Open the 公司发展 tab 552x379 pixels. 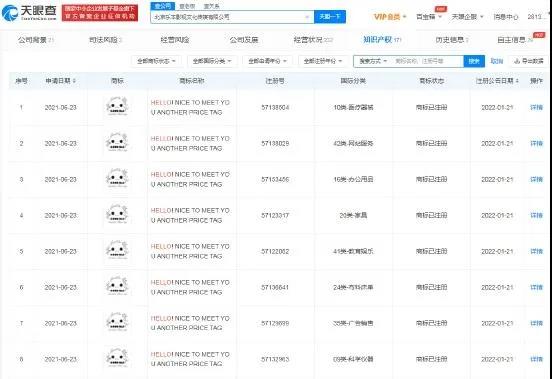[244, 40]
